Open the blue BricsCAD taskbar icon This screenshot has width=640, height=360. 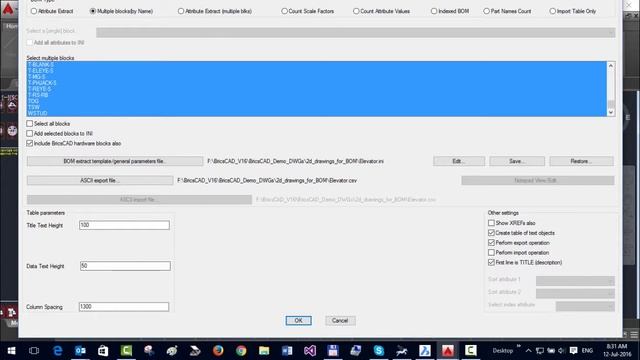425,351
